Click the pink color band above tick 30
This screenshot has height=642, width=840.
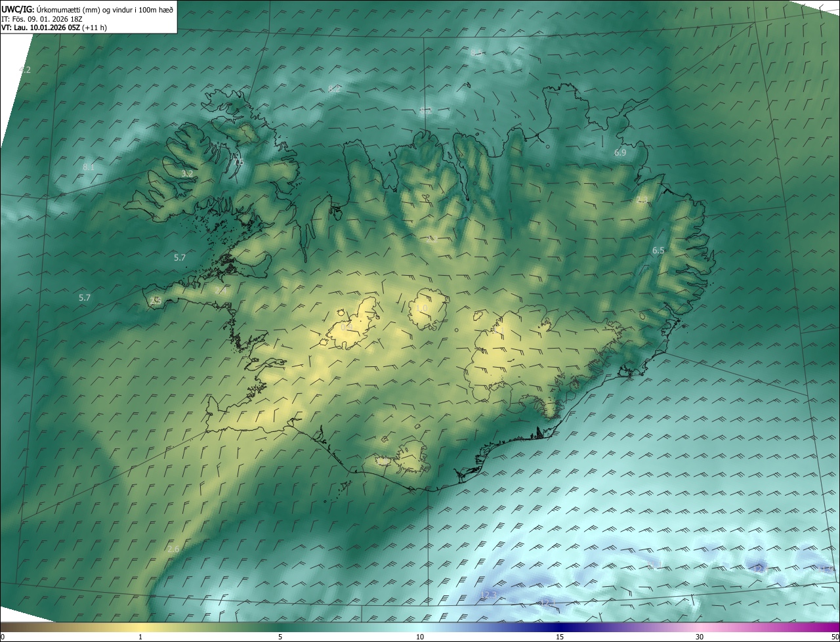tap(700, 627)
